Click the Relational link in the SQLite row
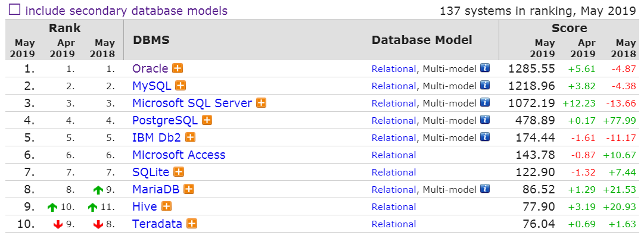The height and width of the screenshot is (235, 644). [394, 173]
